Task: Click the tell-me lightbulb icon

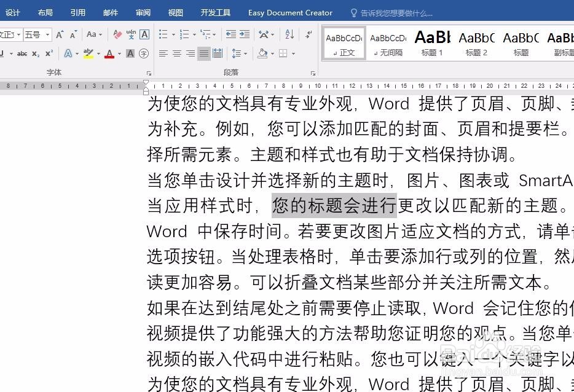Action: (353, 13)
